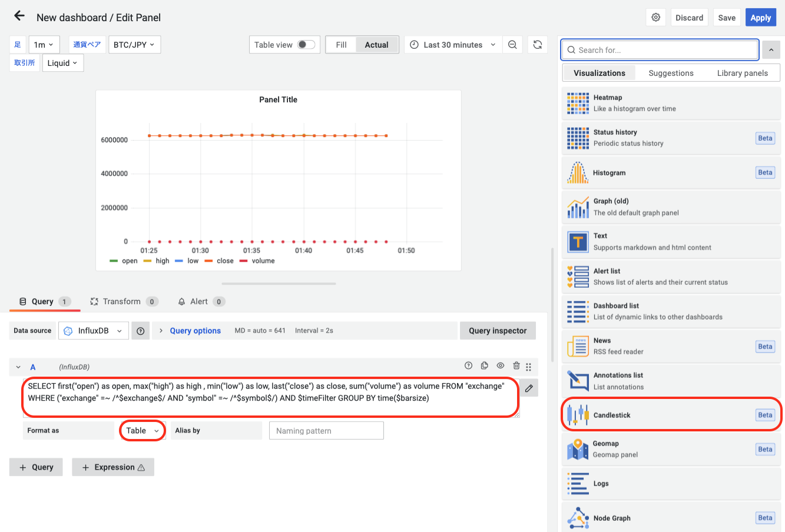The height and width of the screenshot is (532, 785).
Task: Choose the Geomap panel
Action: point(671,449)
